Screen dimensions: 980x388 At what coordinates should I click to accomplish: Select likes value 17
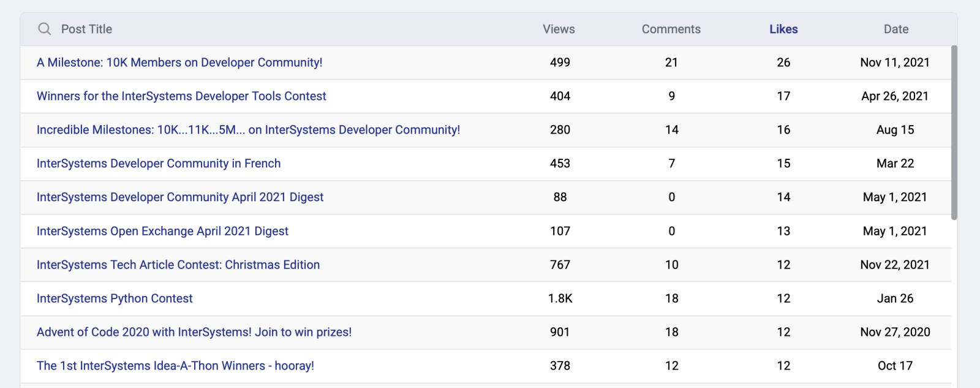(x=783, y=96)
